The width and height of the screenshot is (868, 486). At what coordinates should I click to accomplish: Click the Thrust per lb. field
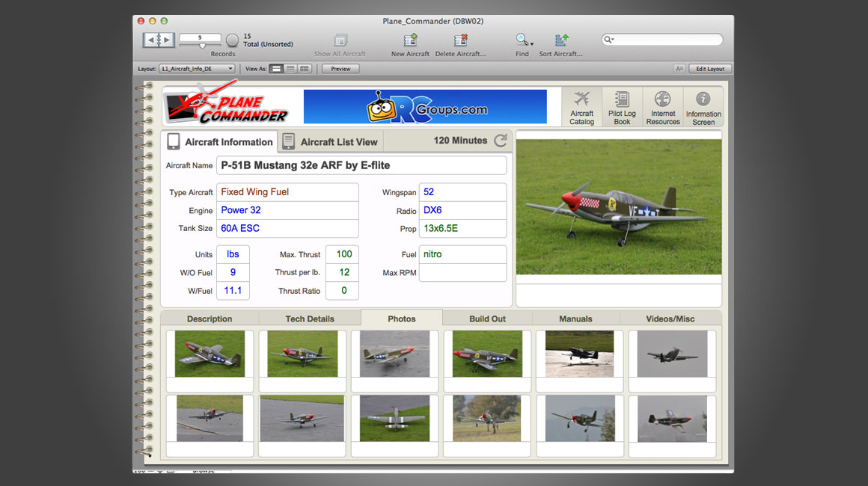(x=342, y=273)
